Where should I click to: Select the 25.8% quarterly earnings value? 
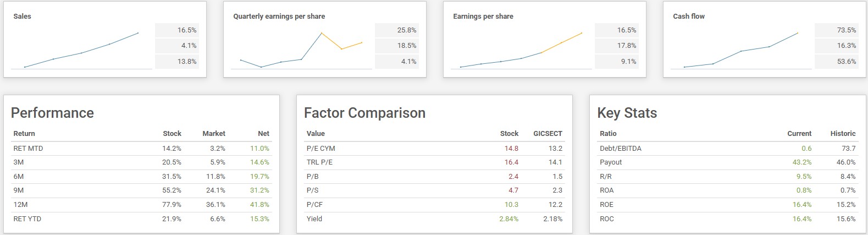406,30
